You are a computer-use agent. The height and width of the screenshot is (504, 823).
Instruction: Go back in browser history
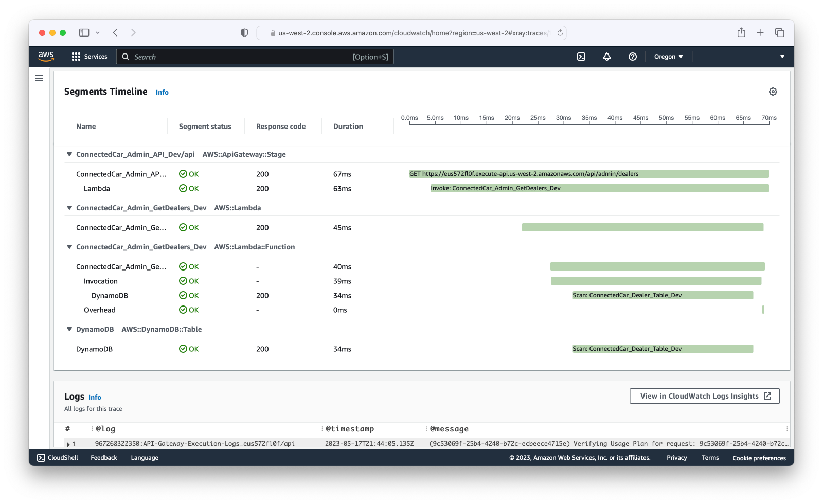click(x=115, y=33)
